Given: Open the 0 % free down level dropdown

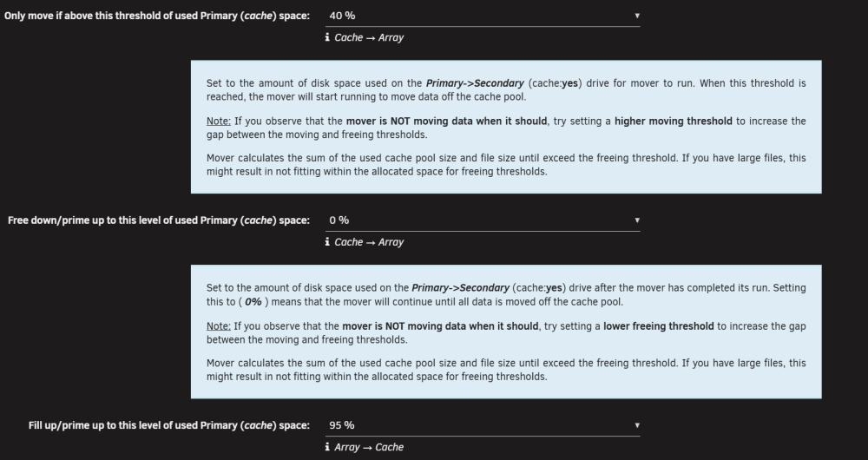Looking at the screenshot, I should [483, 220].
